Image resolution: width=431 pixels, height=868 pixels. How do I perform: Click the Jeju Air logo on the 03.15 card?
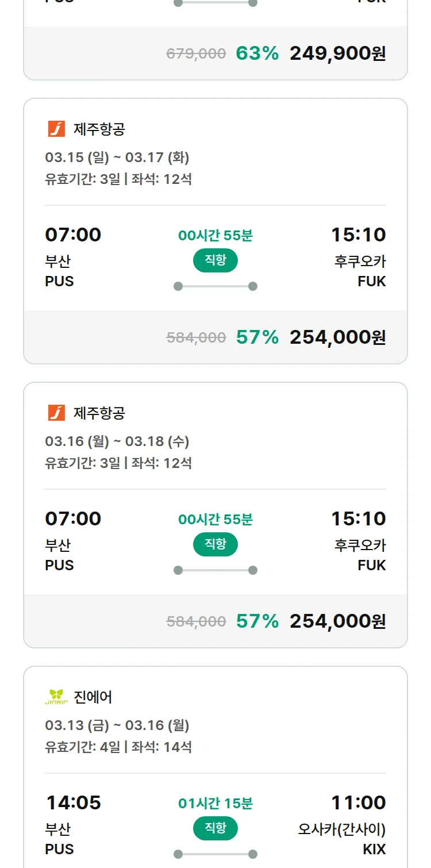point(56,129)
